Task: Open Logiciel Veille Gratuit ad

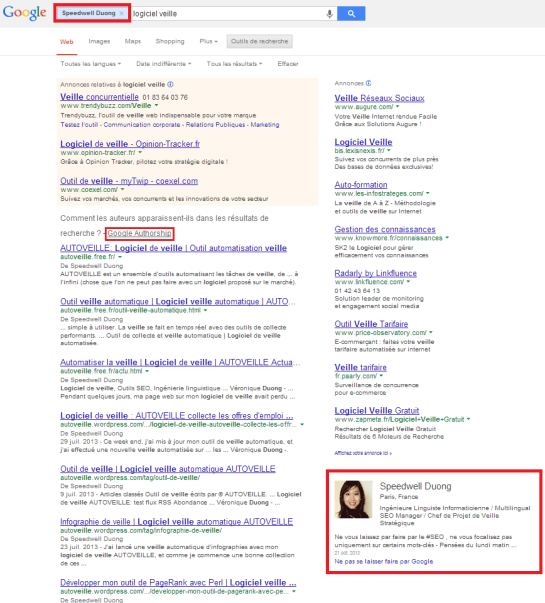Action: click(x=377, y=410)
